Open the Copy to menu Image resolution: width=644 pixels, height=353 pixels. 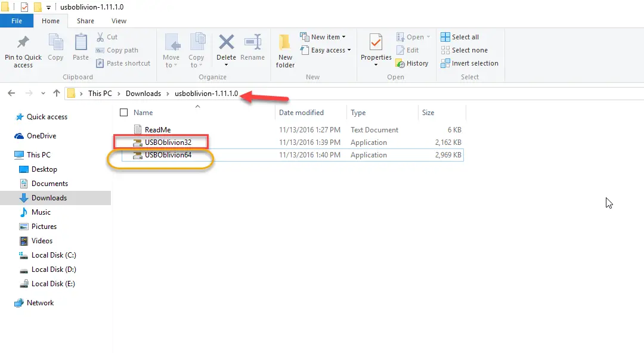pos(196,51)
